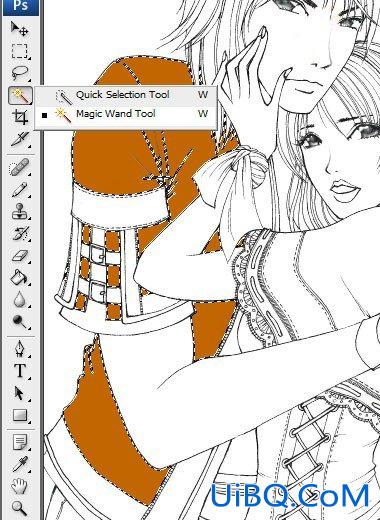380x520 pixels.
Task: Select the Horizontal Type tool
Action: coord(20,371)
